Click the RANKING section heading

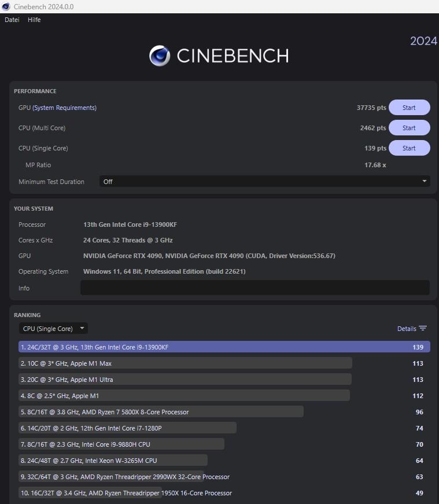click(x=27, y=315)
